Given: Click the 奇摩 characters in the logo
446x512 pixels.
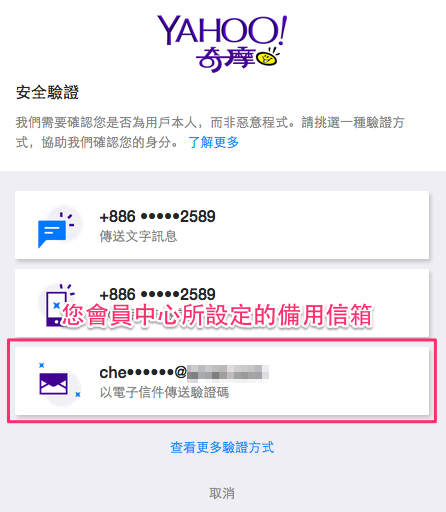Looking at the screenshot, I should (226, 59).
